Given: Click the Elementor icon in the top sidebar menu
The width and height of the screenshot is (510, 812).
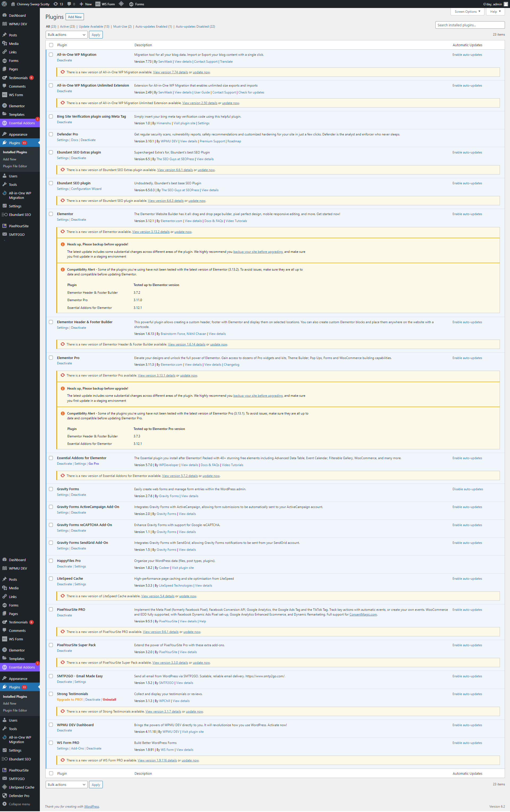Looking at the screenshot, I should click(5, 106).
